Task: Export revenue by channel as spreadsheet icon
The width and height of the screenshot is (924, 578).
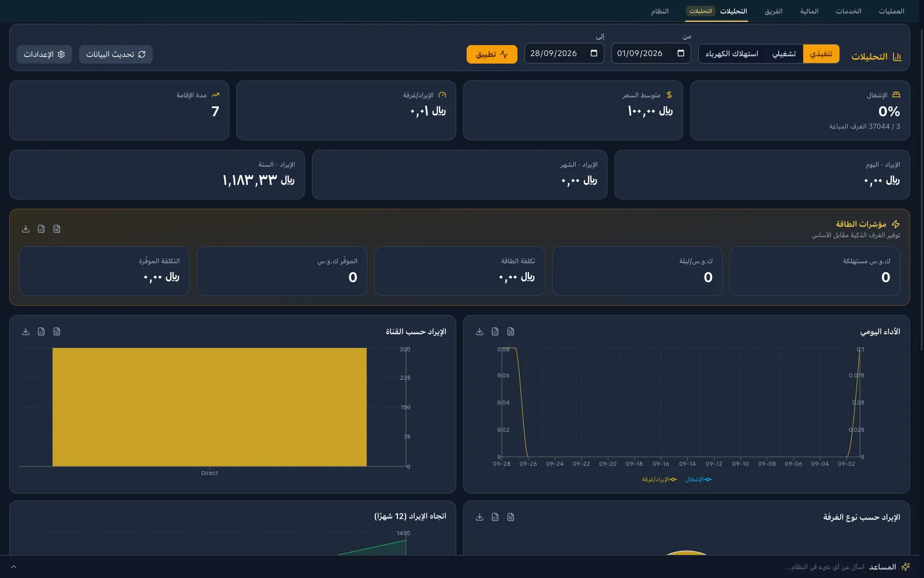Action: click(x=41, y=331)
